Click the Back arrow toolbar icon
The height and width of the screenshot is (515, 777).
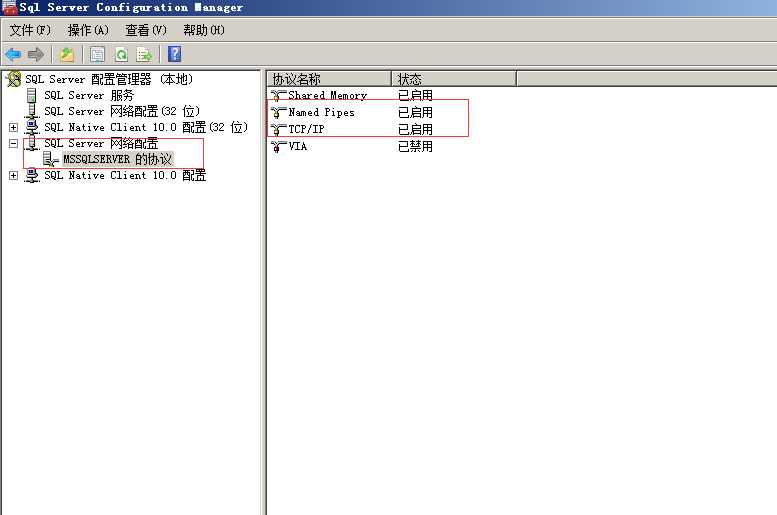[13, 54]
